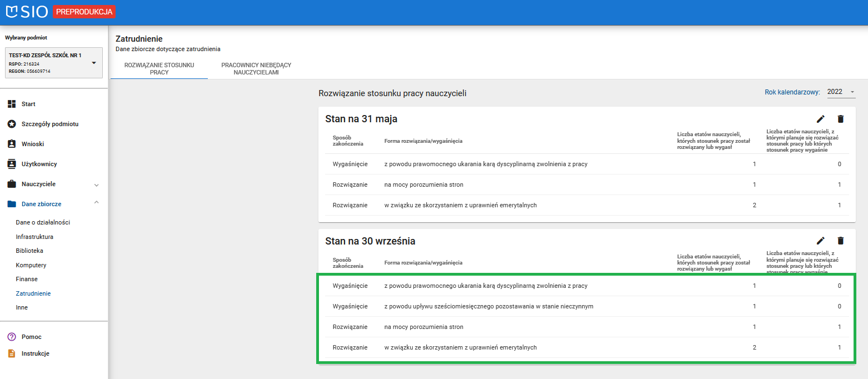Open the Wnioski section
The height and width of the screenshot is (379, 868).
[33, 144]
